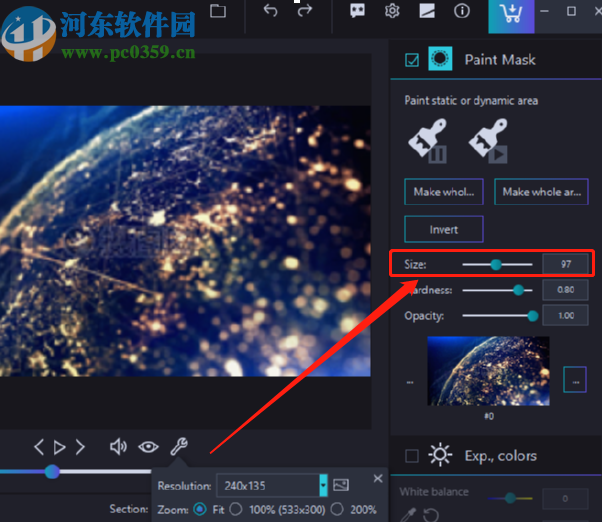Redo the last action
The height and width of the screenshot is (522, 602).
pyautogui.click(x=305, y=10)
